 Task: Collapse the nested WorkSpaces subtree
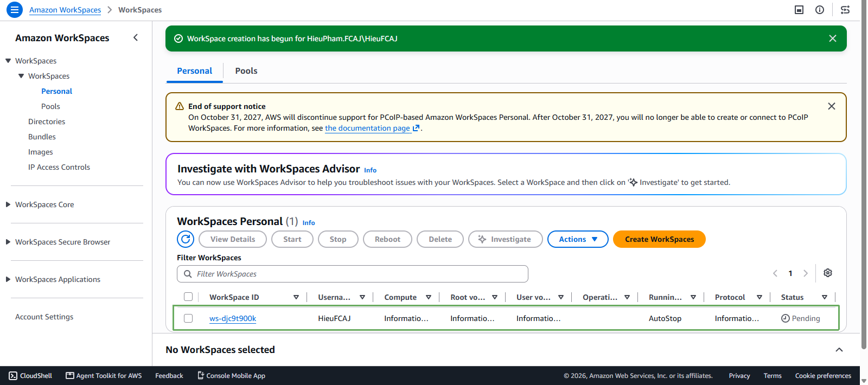[21, 76]
